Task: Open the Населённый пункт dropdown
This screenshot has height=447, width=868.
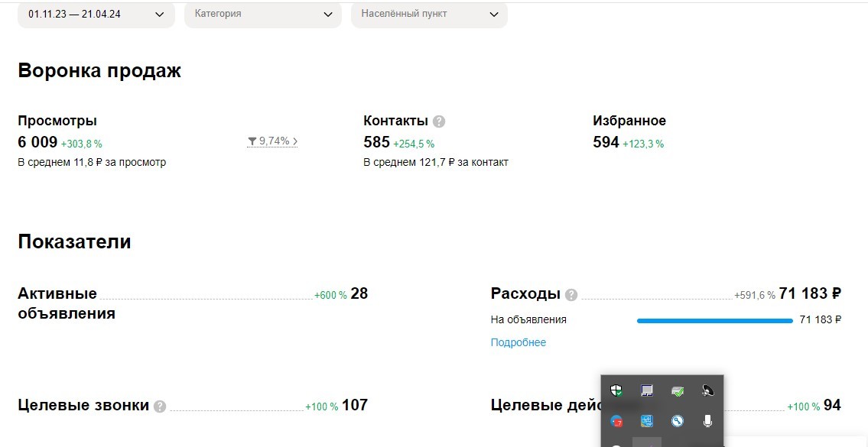Action: [429, 15]
